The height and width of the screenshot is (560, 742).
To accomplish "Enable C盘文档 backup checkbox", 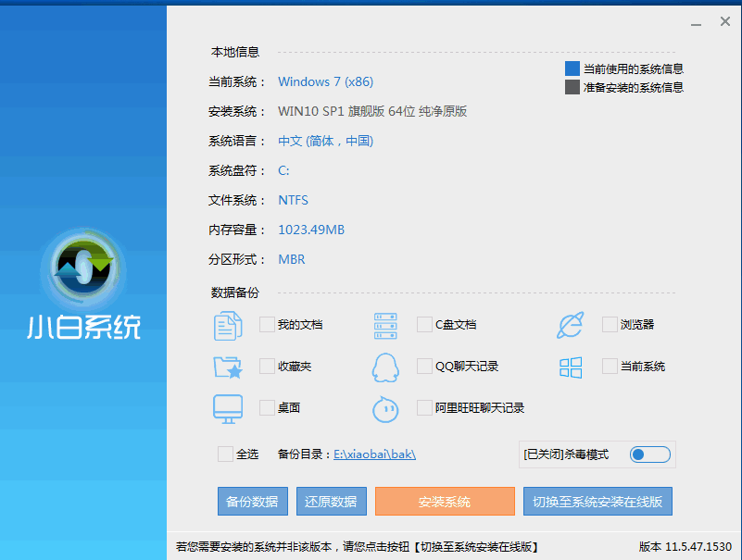I will click(x=424, y=325).
